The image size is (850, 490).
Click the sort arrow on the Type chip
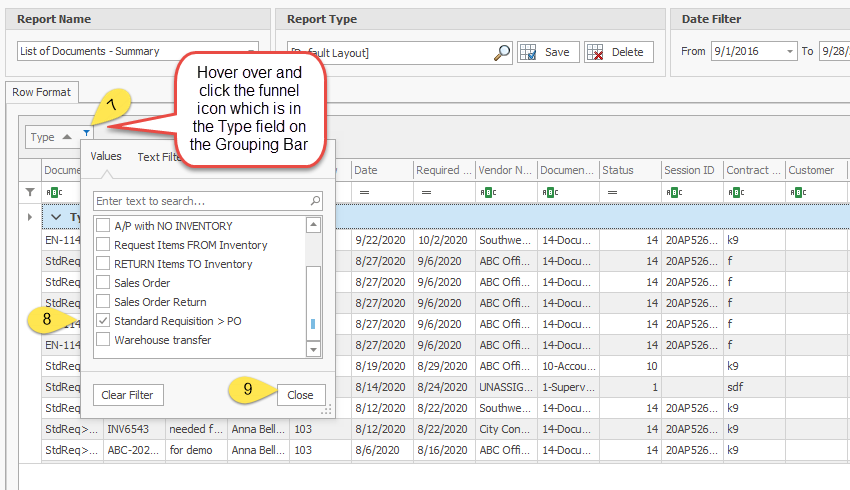coord(67,136)
